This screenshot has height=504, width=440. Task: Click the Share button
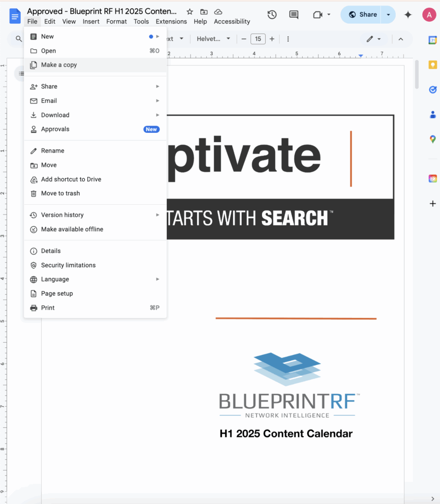363,15
